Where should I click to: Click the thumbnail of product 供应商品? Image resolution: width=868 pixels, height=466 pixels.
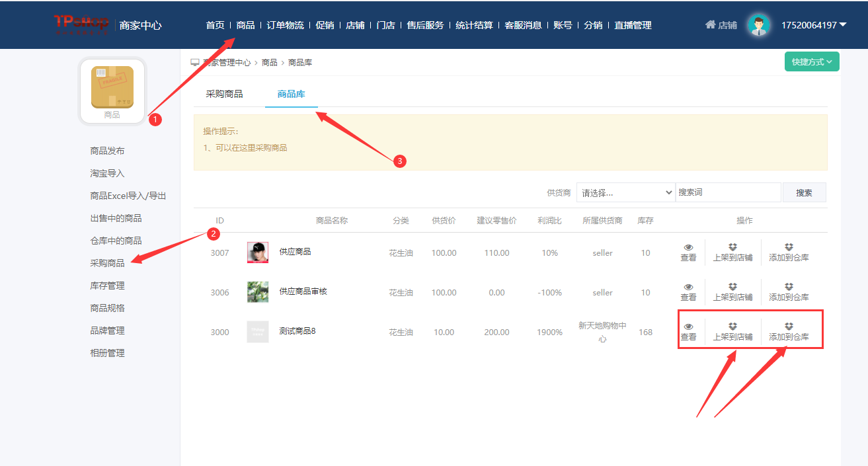(258, 252)
